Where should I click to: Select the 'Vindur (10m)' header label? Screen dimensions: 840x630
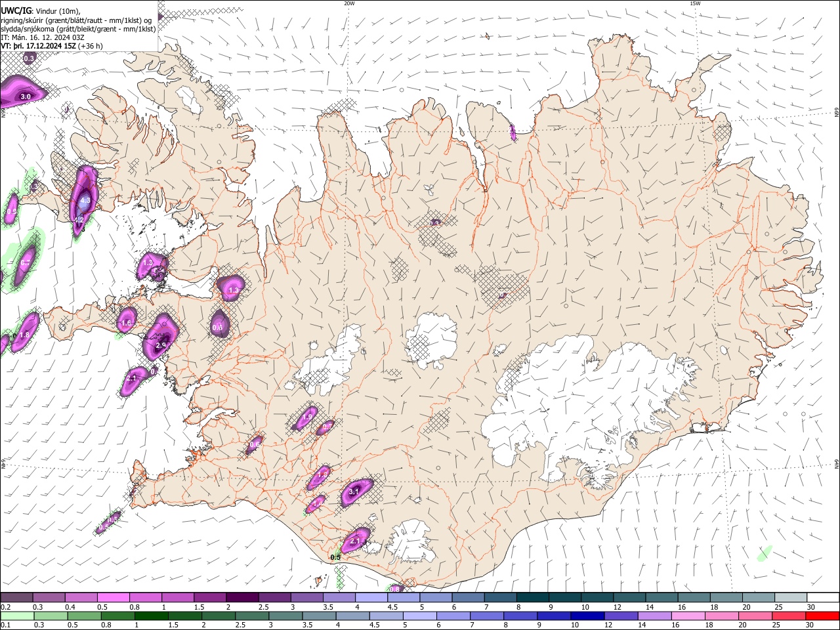point(58,10)
